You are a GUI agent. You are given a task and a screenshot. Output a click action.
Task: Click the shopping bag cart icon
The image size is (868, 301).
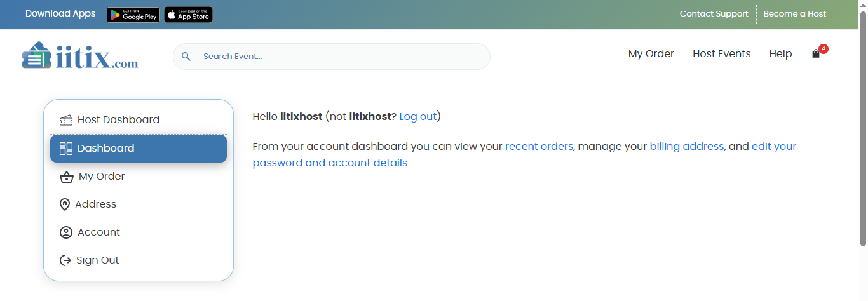pyautogui.click(x=816, y=54)
